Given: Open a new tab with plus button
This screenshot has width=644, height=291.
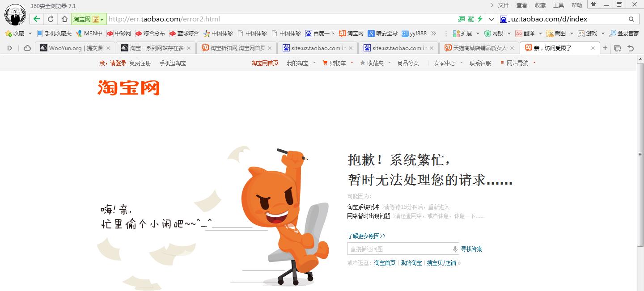Looking at the screenshot, I should point(605,48).
